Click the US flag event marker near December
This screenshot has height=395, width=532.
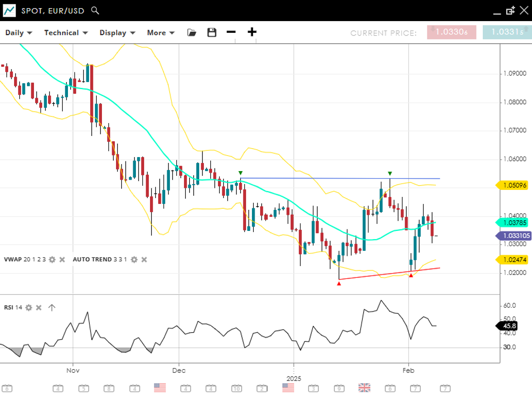160,387
